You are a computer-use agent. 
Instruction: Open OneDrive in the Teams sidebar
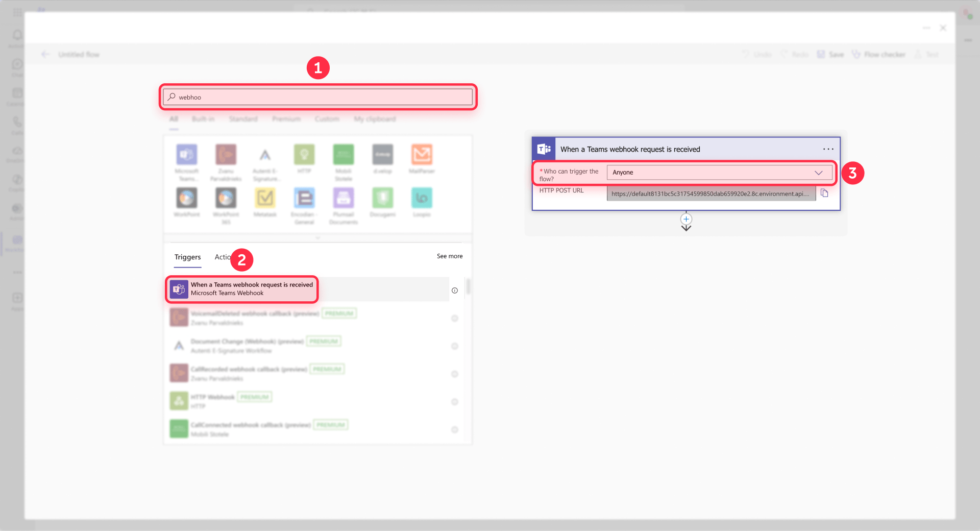pos(17,154)
